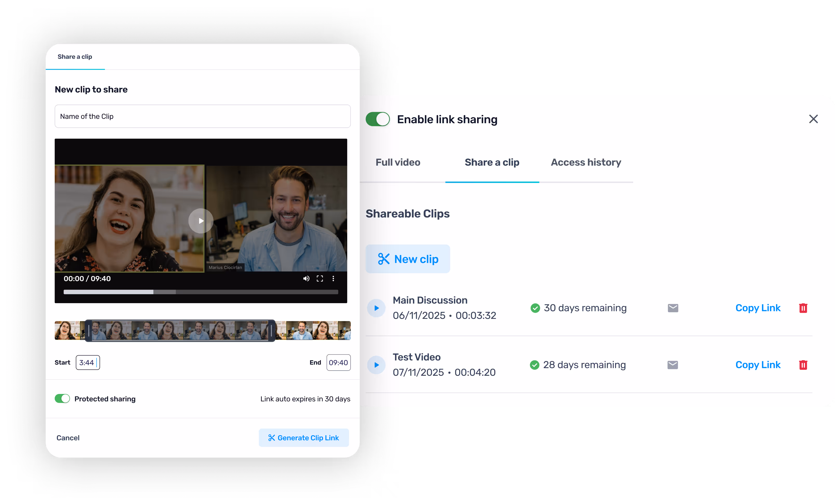This screenshot has width=835, height=504.
Task: Enter fullscreen in the video player
Action: pos(319,278)
